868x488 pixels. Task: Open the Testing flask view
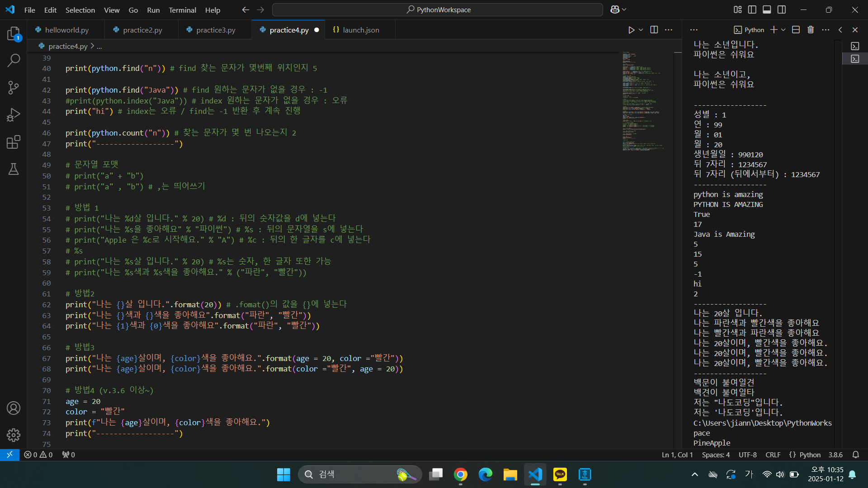tap(14, 169)
